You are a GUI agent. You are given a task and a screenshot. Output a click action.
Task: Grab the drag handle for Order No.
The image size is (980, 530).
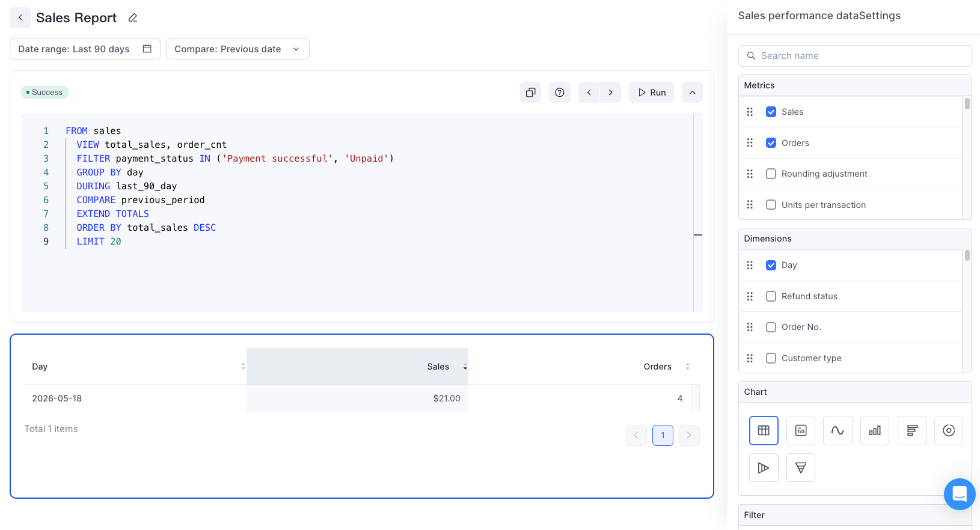click(750, 327)
